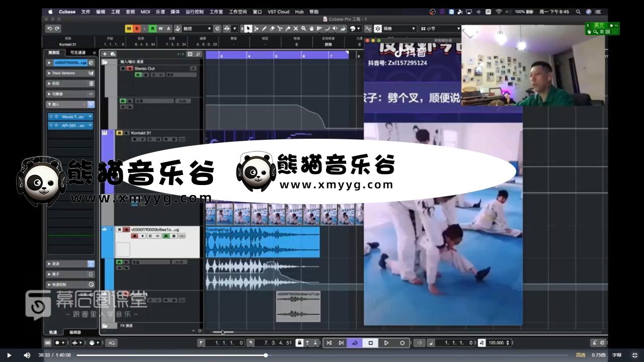Open the Waves T insert slot dropdown arrow
This screenshot has height=362, width=644.
(90, 117)
